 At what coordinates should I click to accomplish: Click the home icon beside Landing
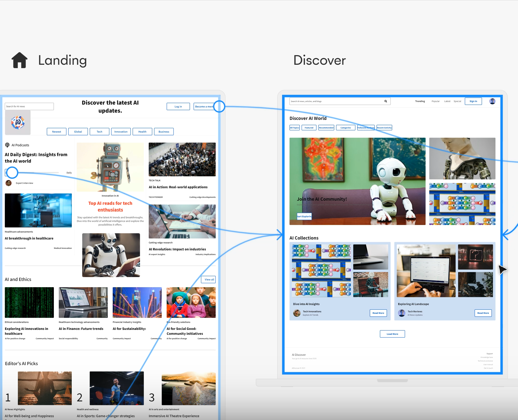coord(19,60)
